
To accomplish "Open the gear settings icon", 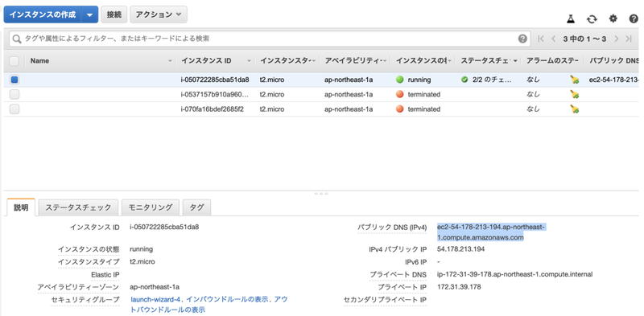I will tap(613, 18).
